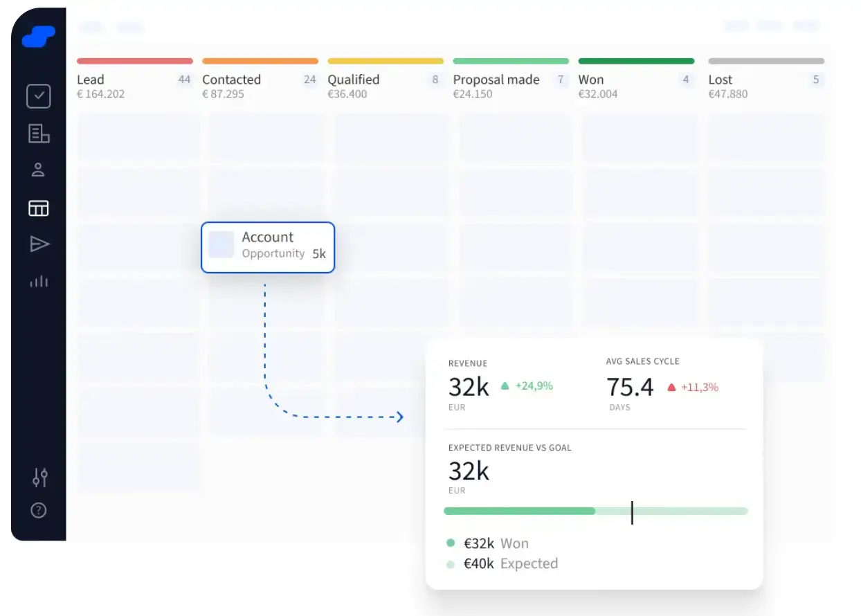Open the Campaigns paper plane icon
The width and height of the screenshot is (861, 616).
pyautogui.click(x=39, y=244)
